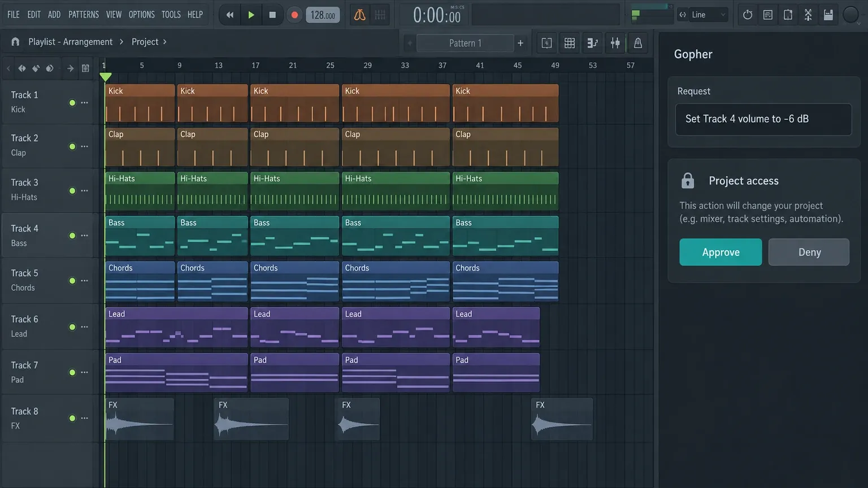Image resolution: width=868 pixels, height=488 pixels.
Task: Click the Gopher request text field
Action: 763,119
